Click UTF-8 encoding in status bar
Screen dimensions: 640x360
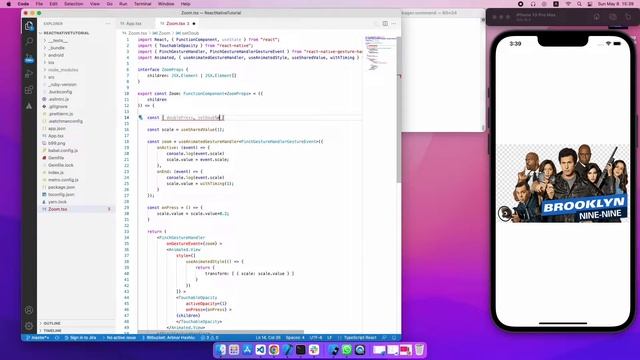click(316, 338)
